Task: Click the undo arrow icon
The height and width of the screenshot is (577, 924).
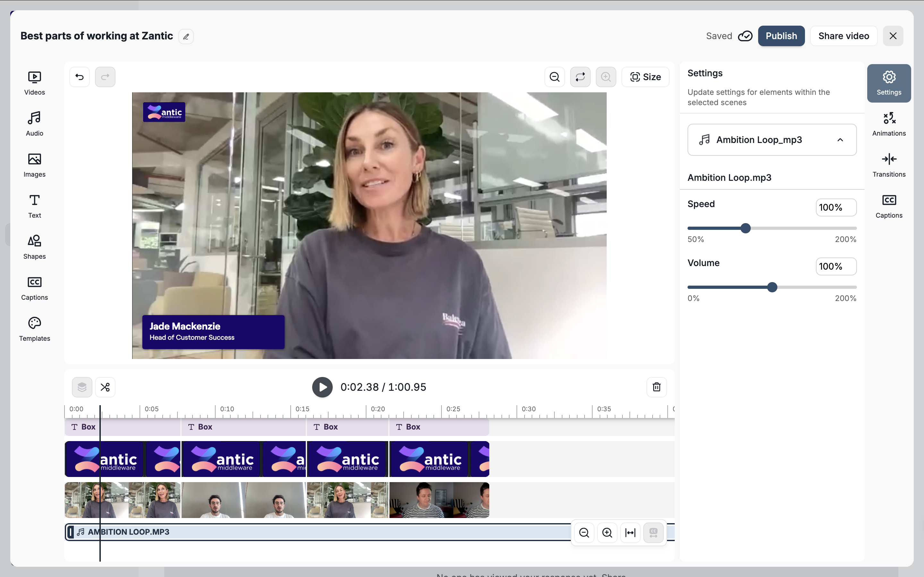Action: click(80, 77)
